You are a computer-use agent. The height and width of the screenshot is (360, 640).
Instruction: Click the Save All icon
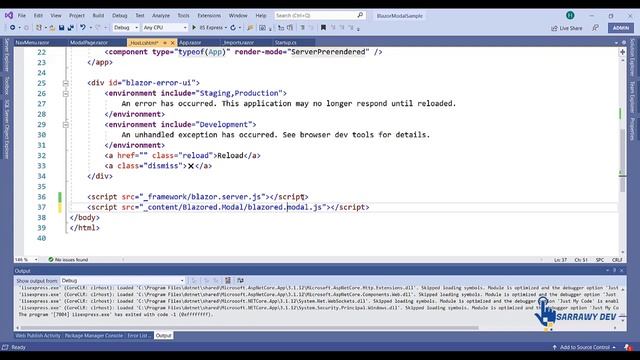point(71,28)
